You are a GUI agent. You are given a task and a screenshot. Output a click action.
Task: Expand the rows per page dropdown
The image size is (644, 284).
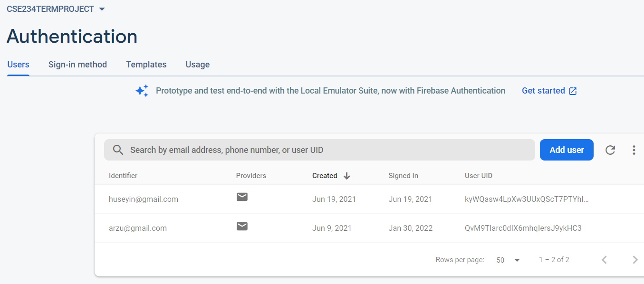click(508, 260)
